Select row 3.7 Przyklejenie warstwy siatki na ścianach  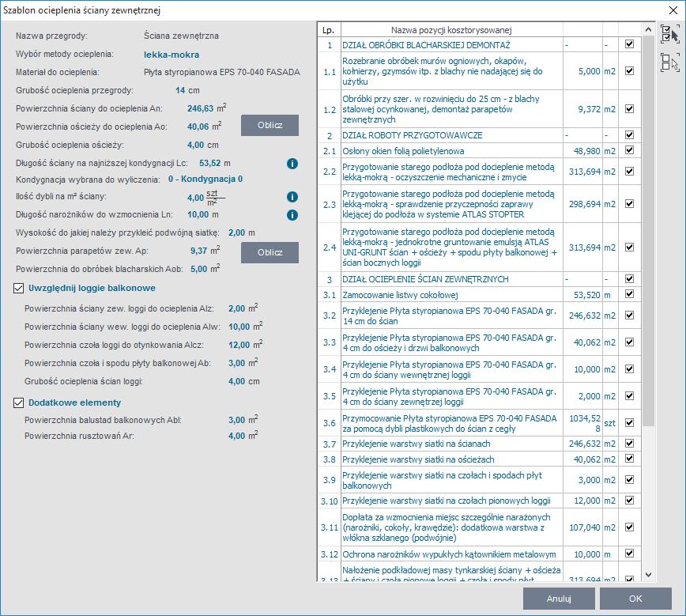479,444
